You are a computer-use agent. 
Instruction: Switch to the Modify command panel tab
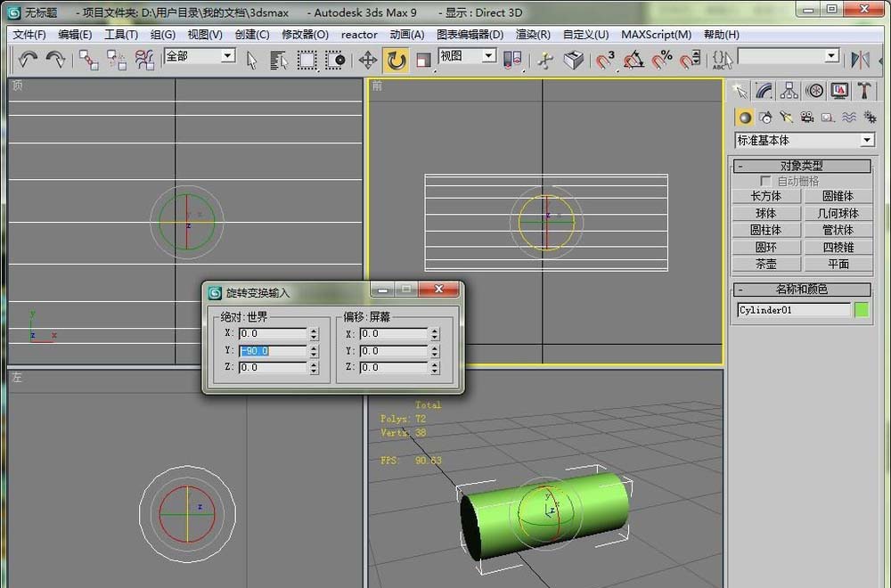click(764, 90)
